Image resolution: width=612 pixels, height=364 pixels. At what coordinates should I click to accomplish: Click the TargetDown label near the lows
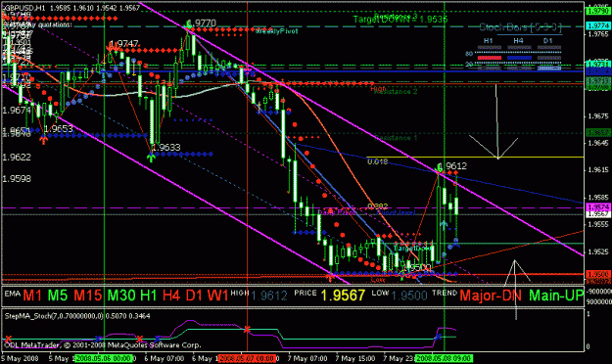pos(412,249)
